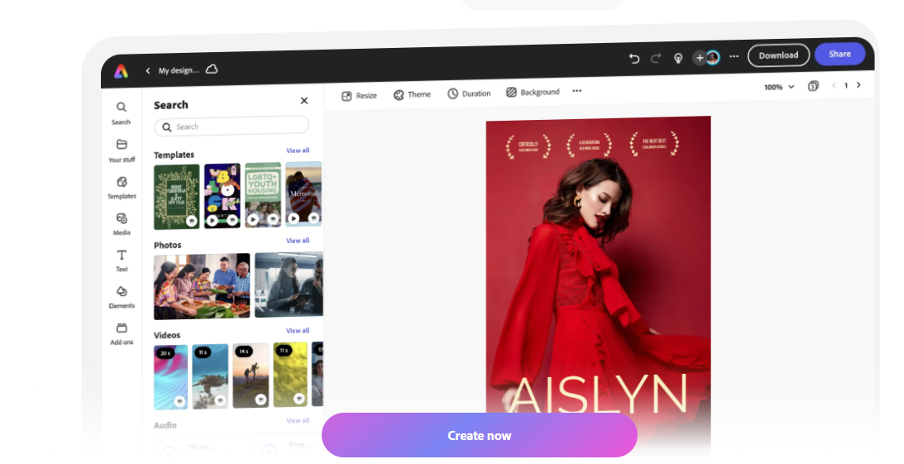The image size is (904, 464).
Task: Click the Create now button
Action: pyautogui.click(x=480, y=435)
